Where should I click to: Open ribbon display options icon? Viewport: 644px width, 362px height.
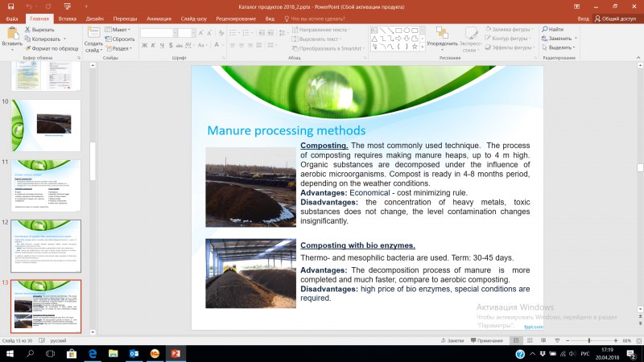pos(576,6)
